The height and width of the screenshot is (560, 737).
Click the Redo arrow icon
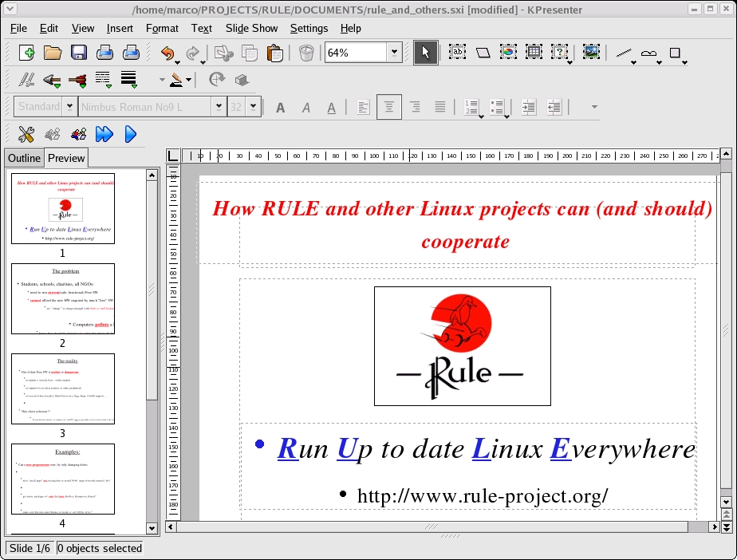tap(193, 53)
